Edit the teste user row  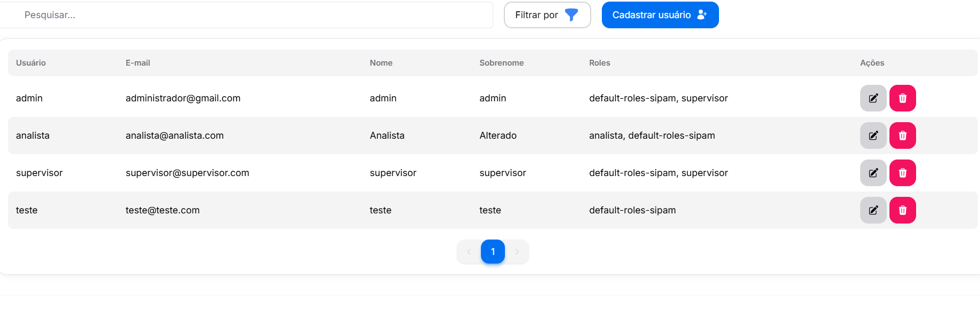[873, 210]
